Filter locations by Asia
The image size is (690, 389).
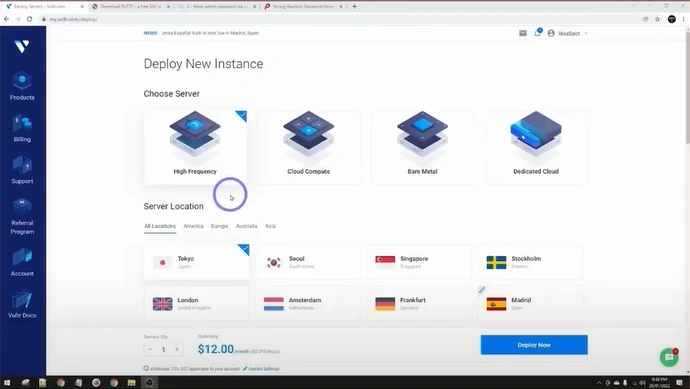(270, 226)
